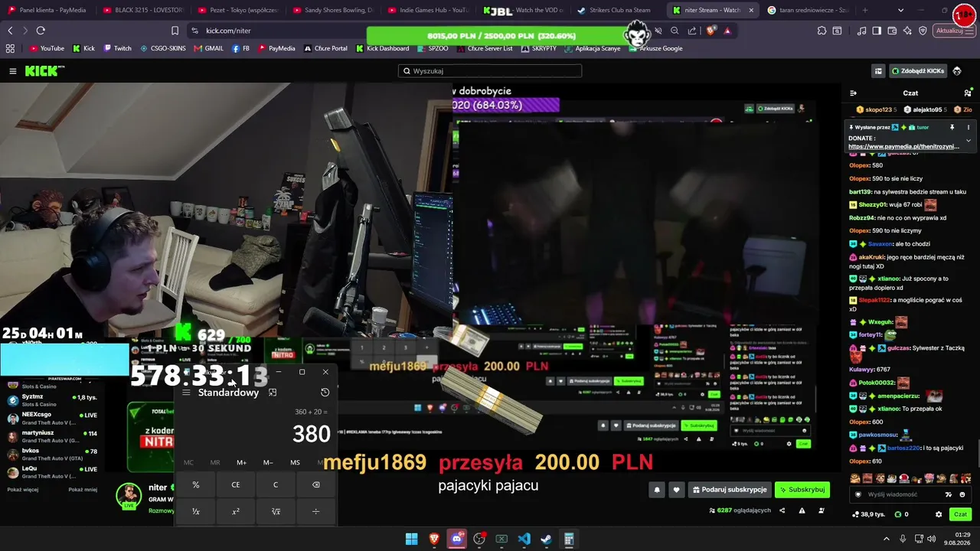Click the backspace key in Calculator
Image resolution: width=980 pixels, height=551 pixels.
[315, 484]
